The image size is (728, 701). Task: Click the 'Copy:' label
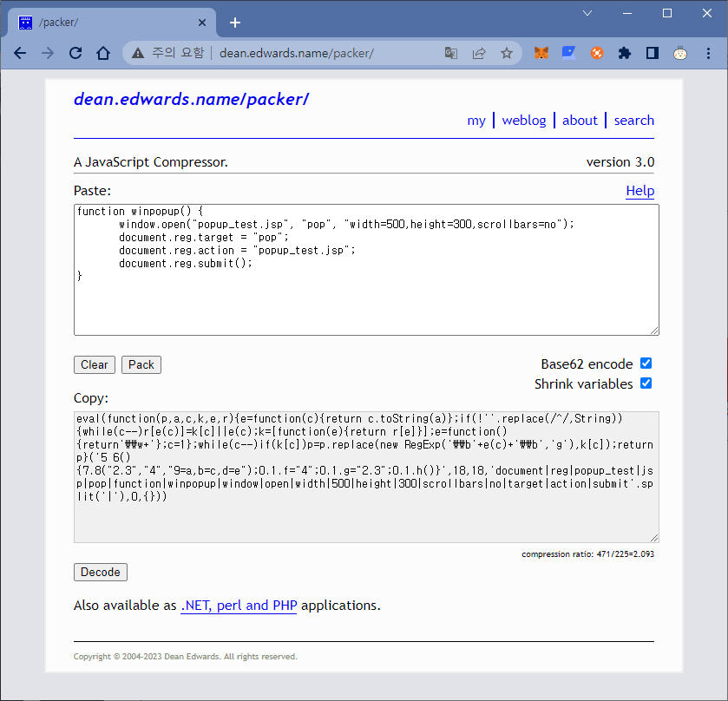tap(90, 398)
